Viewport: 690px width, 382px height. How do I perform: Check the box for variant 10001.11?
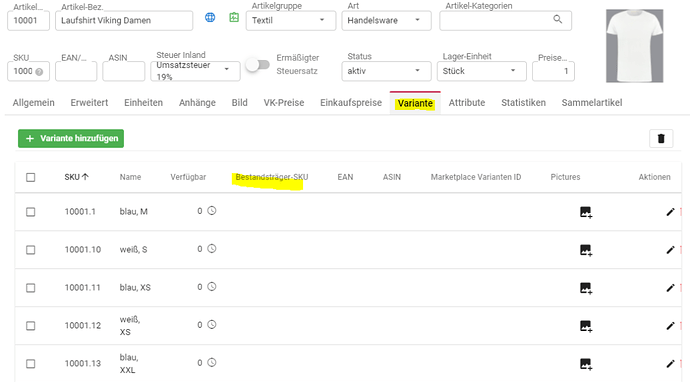point(30,288)
